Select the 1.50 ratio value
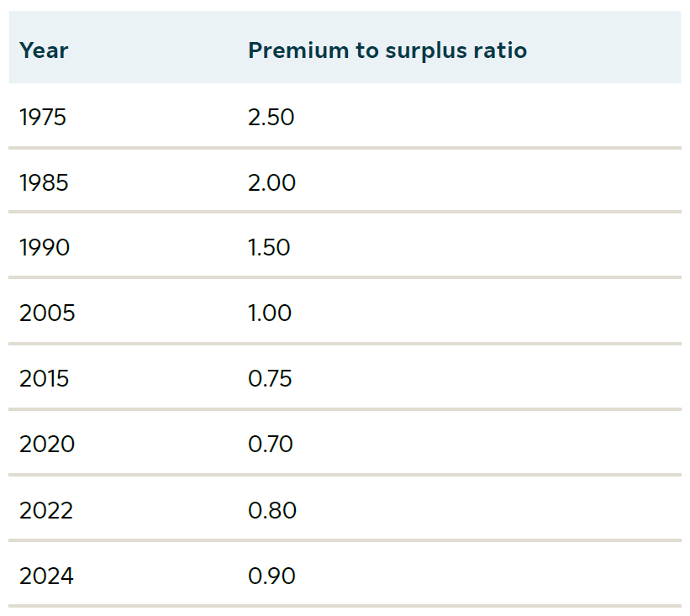The height and width of the screenshot is (616, 690). [x=270, y=248]
